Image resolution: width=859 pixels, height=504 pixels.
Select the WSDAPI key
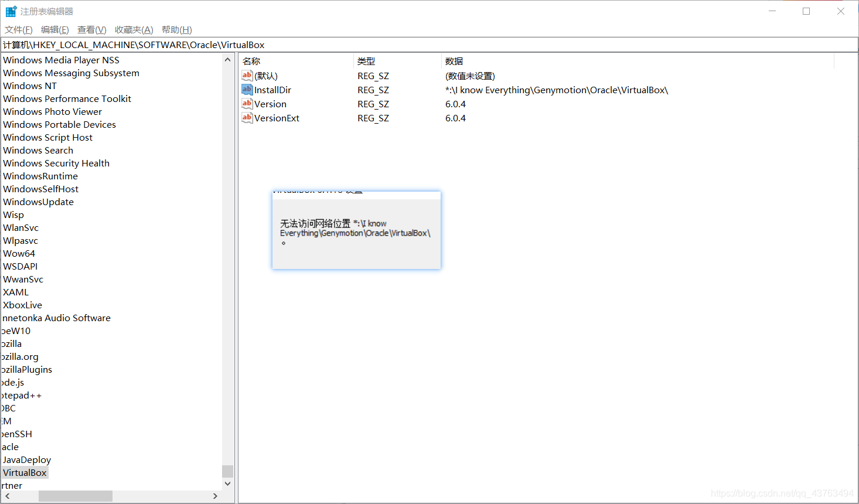20,266
